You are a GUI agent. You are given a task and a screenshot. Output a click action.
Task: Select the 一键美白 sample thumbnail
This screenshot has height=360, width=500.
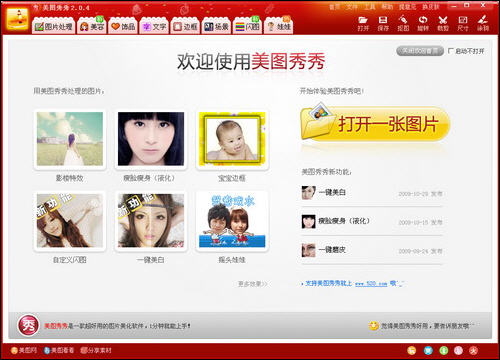point(151,221)
